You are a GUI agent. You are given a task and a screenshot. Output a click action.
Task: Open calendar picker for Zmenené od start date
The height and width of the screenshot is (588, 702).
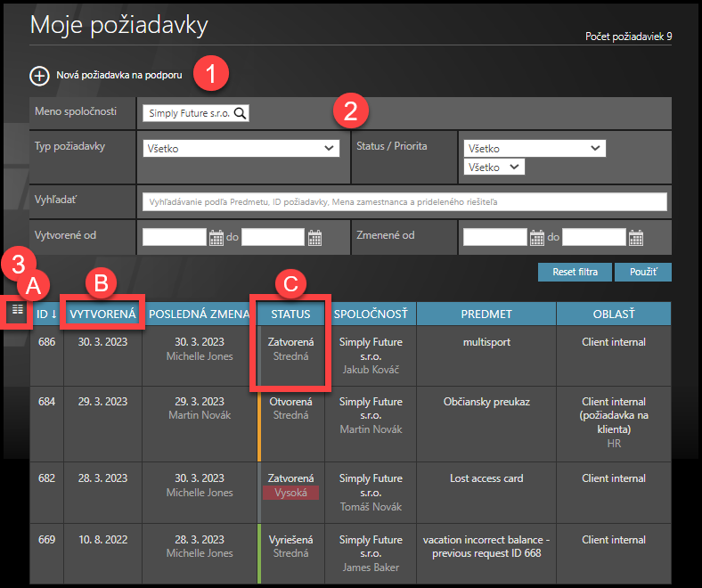click(x=536, y=237)
